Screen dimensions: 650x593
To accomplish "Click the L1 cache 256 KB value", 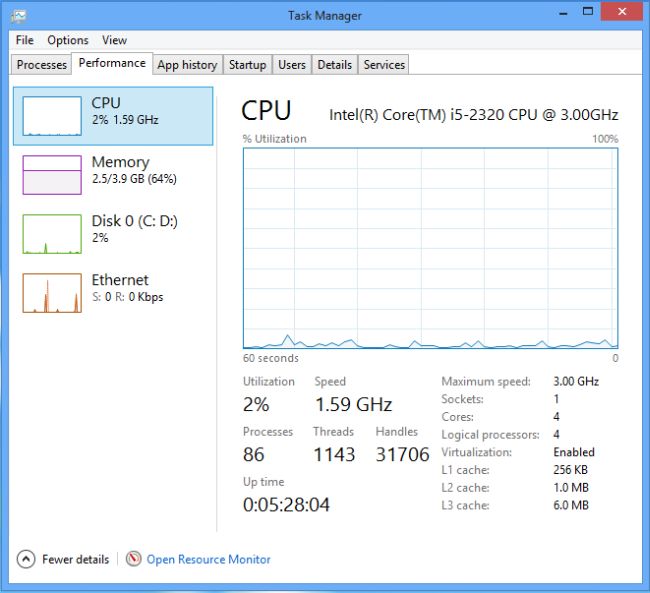I will pos(570,470).
